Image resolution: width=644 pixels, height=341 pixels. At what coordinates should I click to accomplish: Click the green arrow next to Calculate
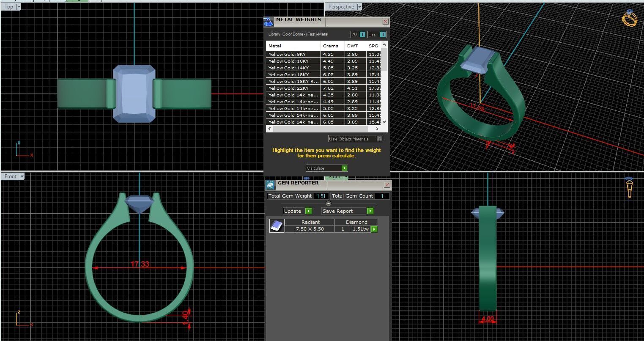(345, 168)
